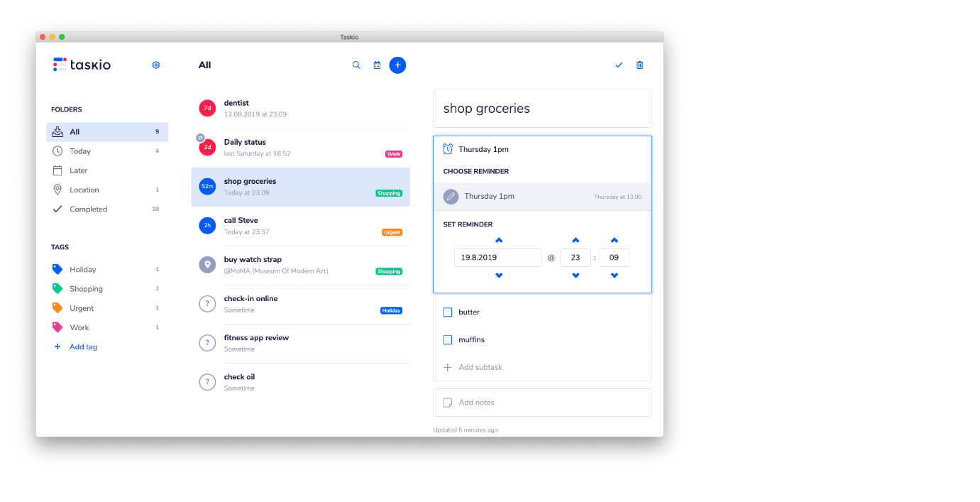Open the call Steve task

point(301,226)
